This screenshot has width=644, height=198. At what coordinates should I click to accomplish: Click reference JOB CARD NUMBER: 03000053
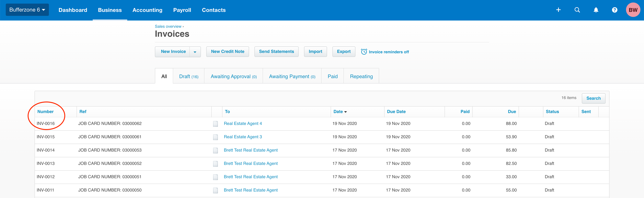(x=110, y=150)
